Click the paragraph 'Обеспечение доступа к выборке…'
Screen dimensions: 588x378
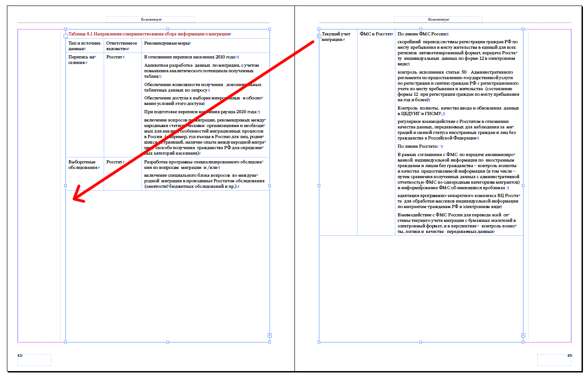(x=203, y=101)
